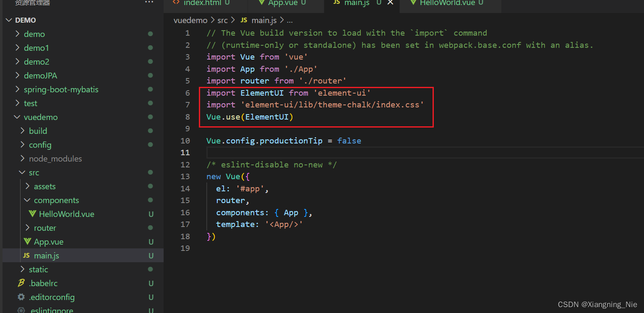The height and width of the screenshot is (313, 644).
Task: Click "import Vue from 'vue'" line
Action: pos(257,57)
